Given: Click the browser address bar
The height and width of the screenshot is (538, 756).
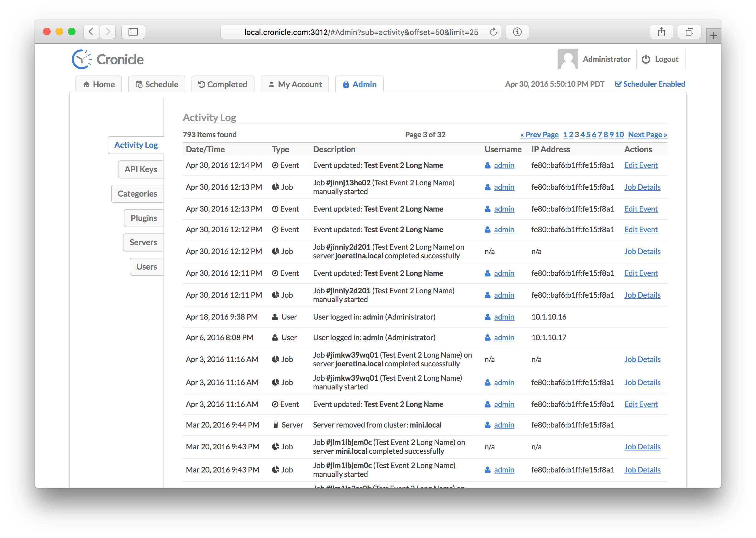Looking at the screenshot, I should coord(361,32).
